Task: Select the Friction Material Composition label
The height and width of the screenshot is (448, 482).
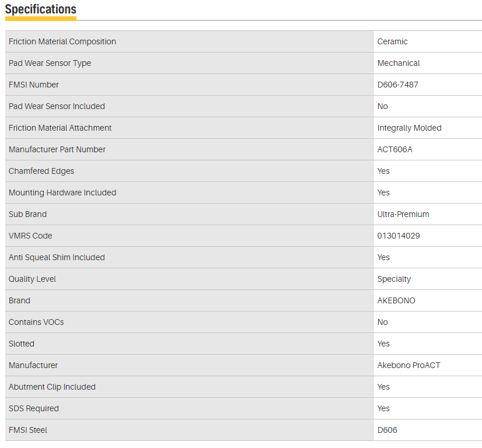Action: 62,41
